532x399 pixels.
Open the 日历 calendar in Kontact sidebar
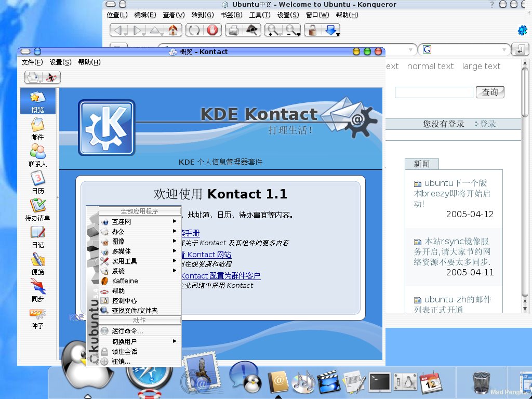(37, 182)
